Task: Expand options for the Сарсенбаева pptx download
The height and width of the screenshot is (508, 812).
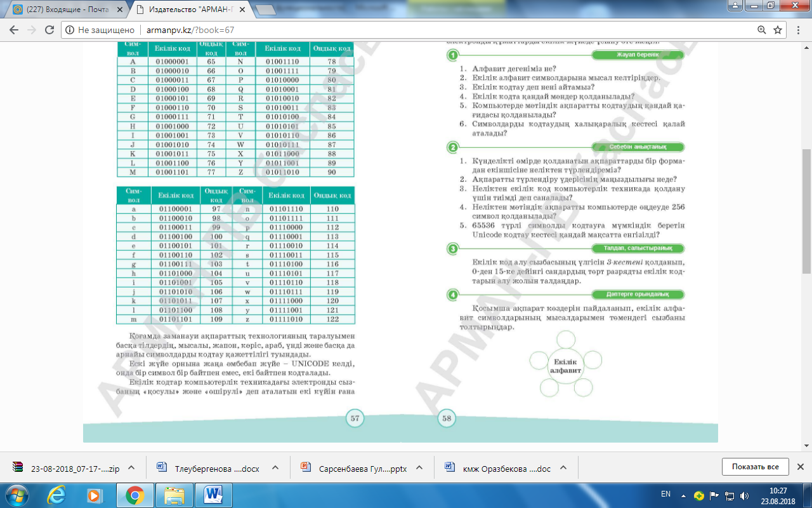Action: 419,467
